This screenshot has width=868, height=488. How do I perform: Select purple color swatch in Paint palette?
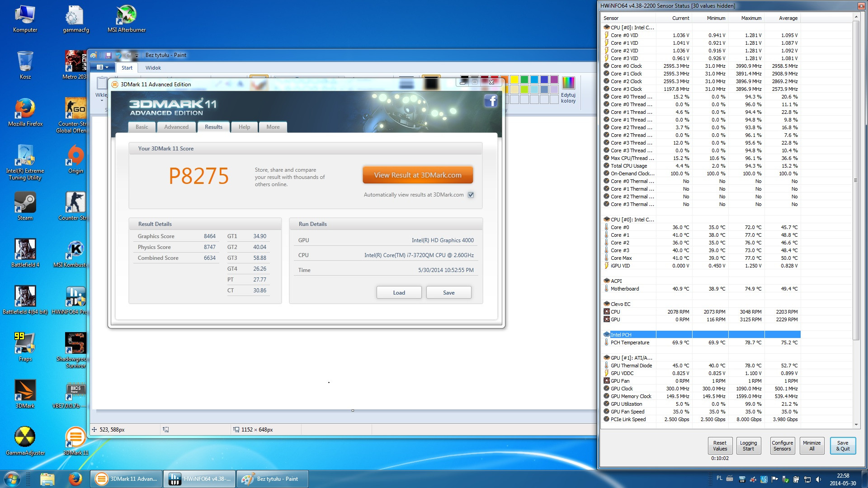click(554, 80)
